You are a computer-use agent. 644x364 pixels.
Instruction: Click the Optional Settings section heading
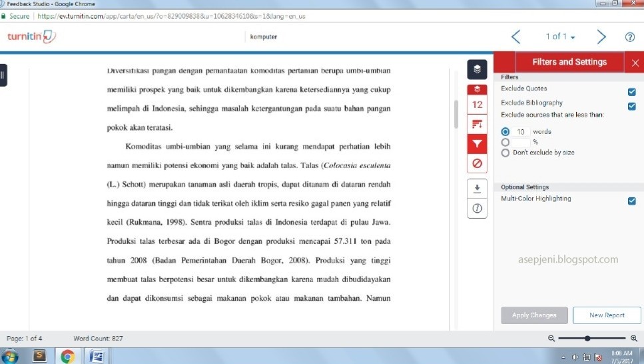[x=525, y=187]
